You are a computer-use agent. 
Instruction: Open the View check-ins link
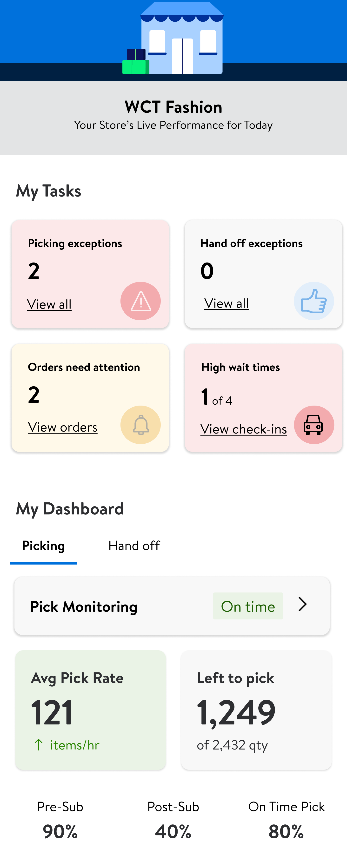tap(243, 429)
